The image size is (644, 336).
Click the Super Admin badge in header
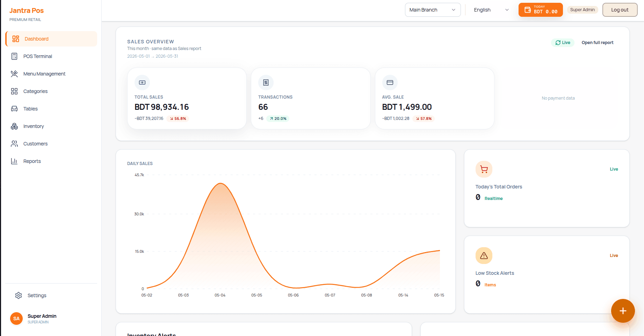tap(583, 10)
